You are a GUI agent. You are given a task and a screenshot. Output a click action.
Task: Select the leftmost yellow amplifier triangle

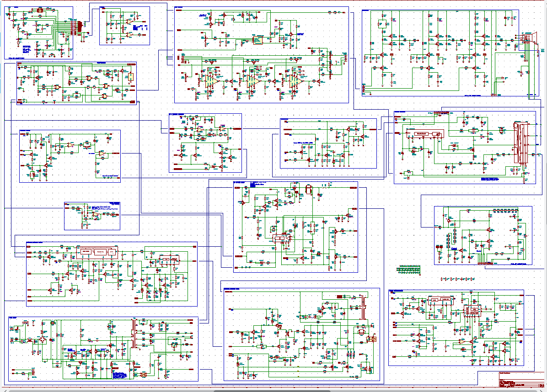212,81
